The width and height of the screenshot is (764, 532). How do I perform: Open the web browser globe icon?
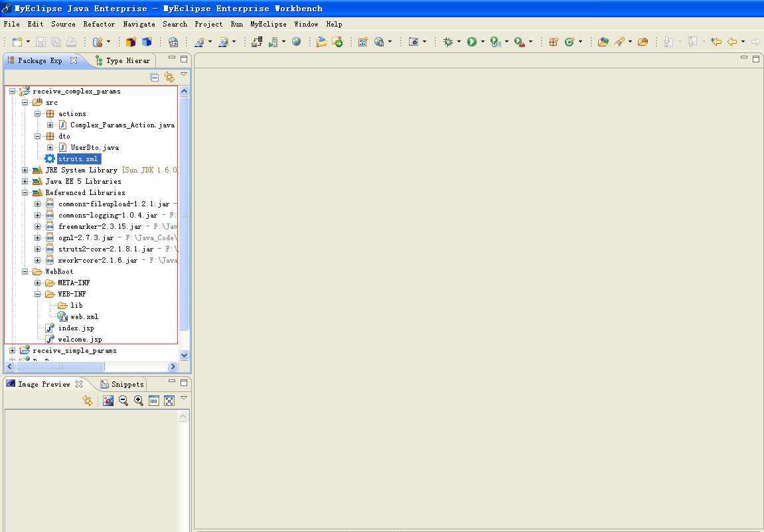pyautogui.click(x=296, y=42)
